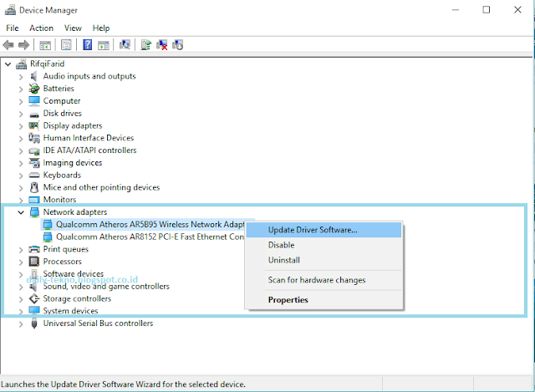Click the Universal Serial Bus controllers icon
The width and height of the screenshot is (535, 392).
(34, 323)
